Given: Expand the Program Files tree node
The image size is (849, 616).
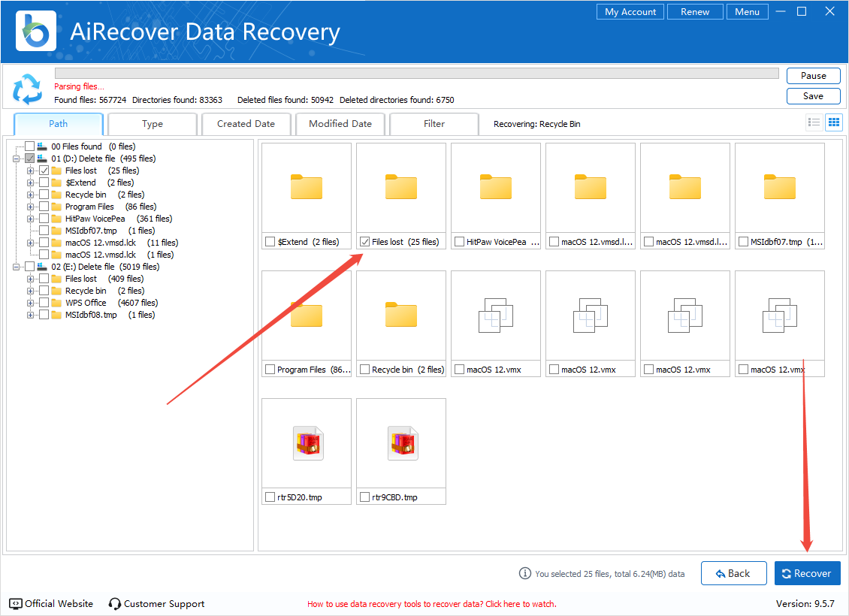Looking at the screenshot, I should pos(31,207).
